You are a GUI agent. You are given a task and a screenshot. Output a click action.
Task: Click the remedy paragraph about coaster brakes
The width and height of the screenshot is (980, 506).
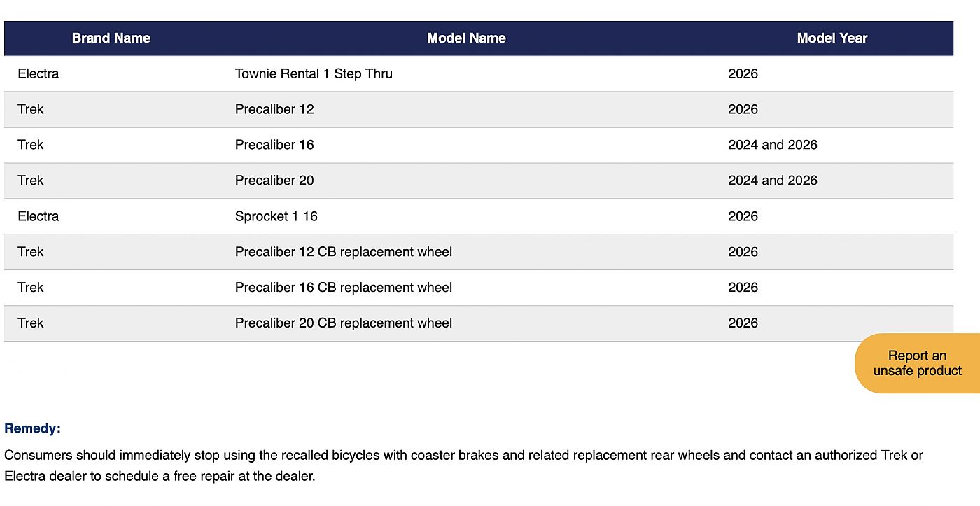[463, 465]
